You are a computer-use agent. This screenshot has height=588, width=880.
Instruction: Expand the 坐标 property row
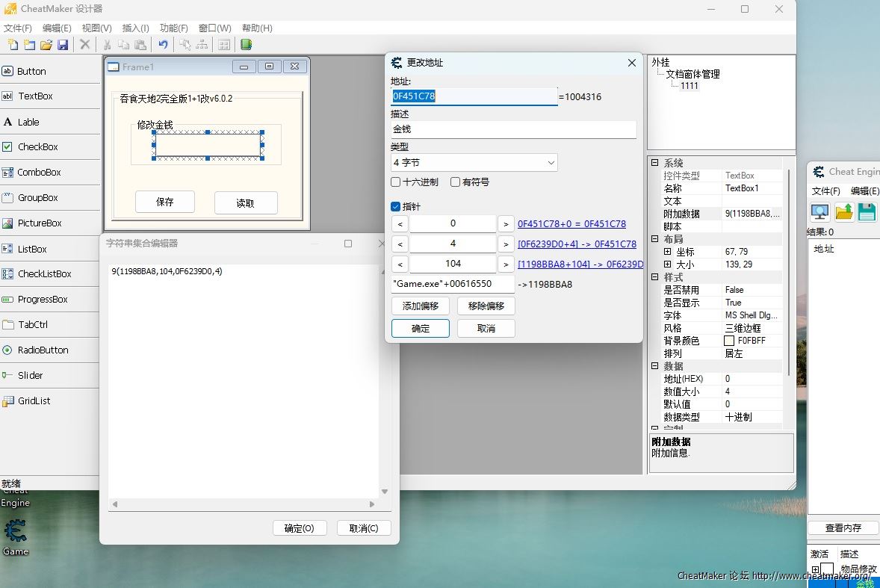pyautogui.click(x=668, y=252)
